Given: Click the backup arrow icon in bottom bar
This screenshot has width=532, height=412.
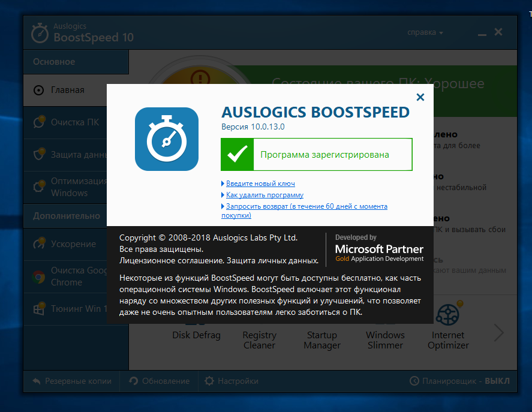Looking at the screenshot, I should pyautogui.click(x=37, y=381).
